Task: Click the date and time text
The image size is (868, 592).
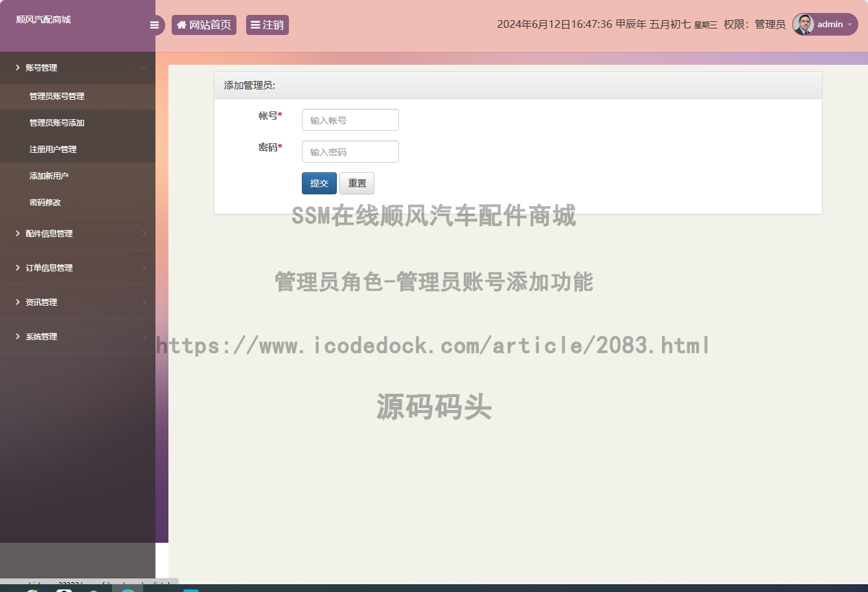Action: coord(607,25)
